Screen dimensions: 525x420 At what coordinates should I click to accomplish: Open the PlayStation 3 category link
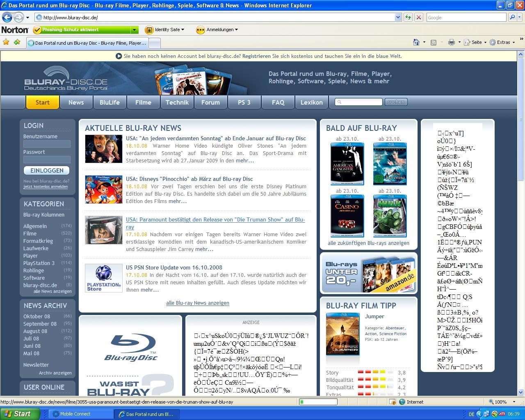pyautogui.click(x=39, y=263)
